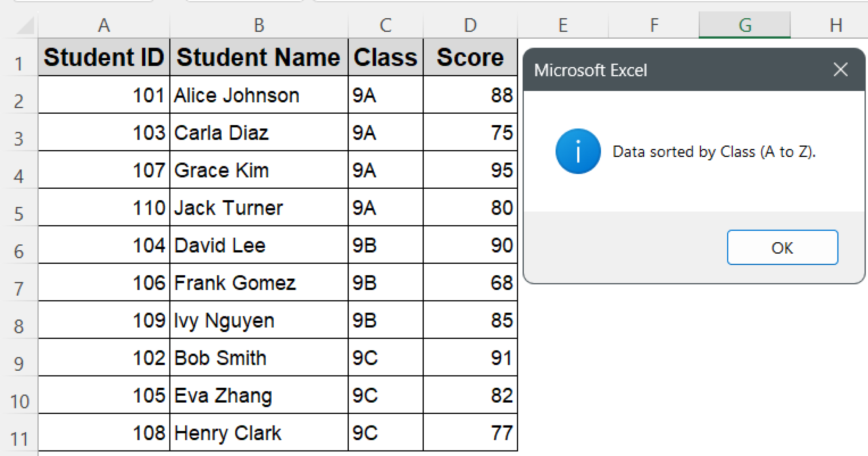Select row 11 header

click(x=19, y=439)
